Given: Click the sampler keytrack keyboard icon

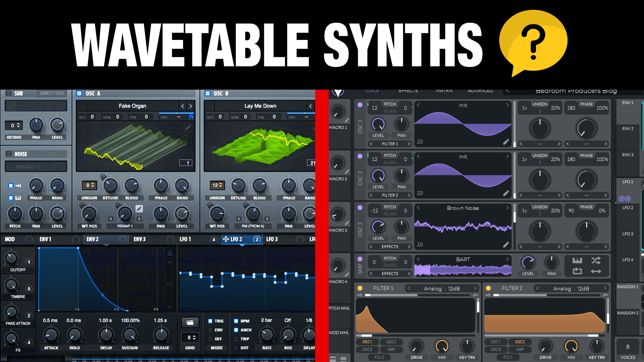Looking at the screenshot, I should click(577, 260).
